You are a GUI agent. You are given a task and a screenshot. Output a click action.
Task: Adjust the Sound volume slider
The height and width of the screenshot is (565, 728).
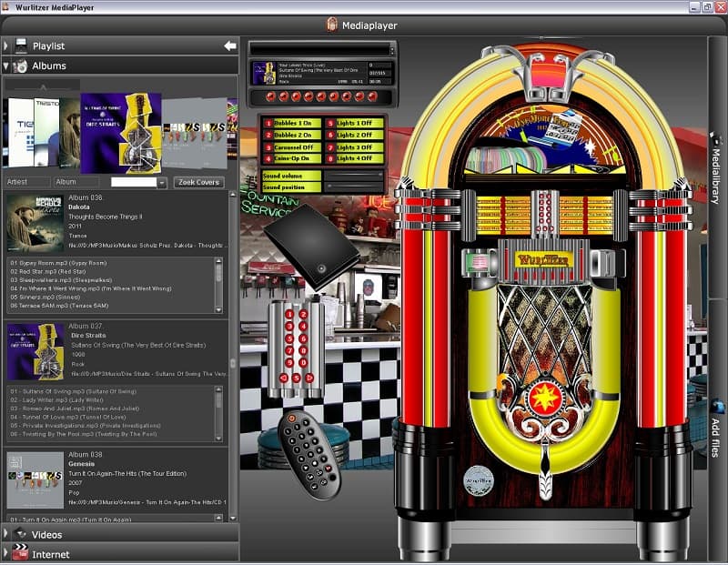point(353,175)
